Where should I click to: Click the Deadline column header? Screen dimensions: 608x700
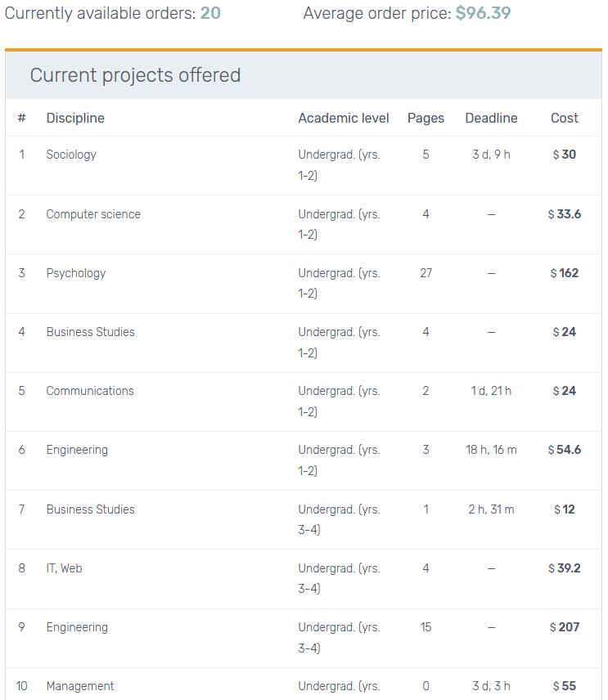pos(491,118)
